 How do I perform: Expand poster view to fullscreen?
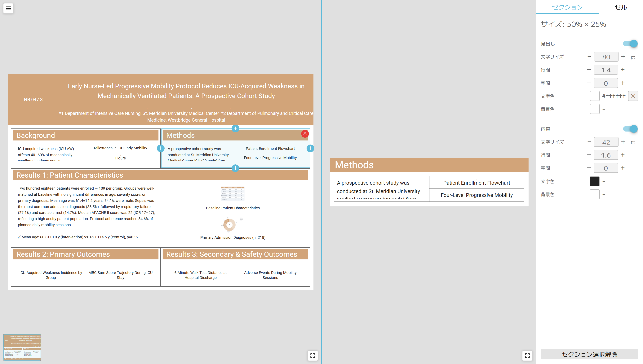click(313, 355)
